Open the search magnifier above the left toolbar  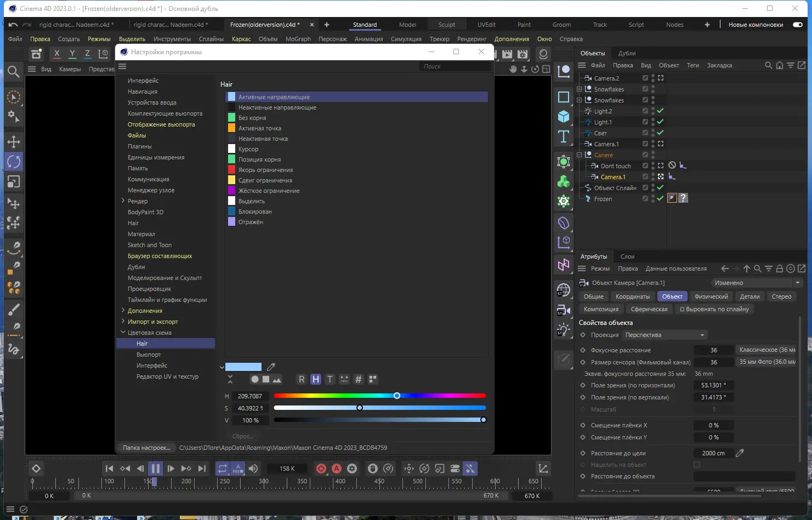(14, 71)
